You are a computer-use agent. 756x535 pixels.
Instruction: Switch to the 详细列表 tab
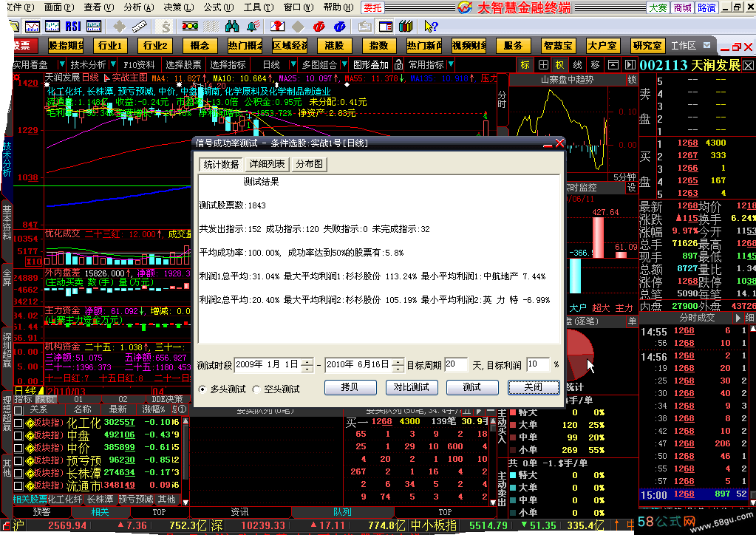click(x=267, y=164)
